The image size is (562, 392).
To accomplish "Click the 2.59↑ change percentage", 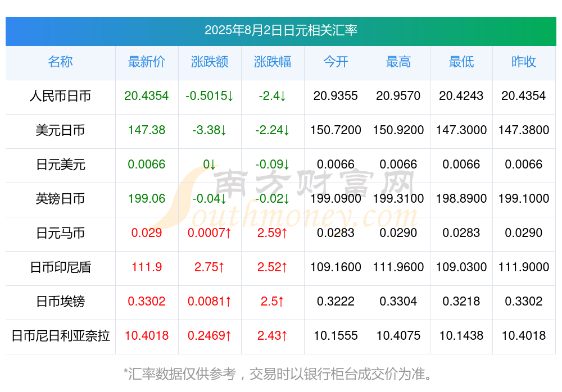I will [x=273, y=233].
